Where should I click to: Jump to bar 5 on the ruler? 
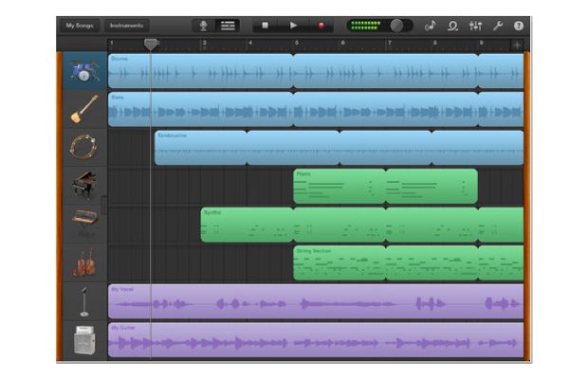(296, 43)
